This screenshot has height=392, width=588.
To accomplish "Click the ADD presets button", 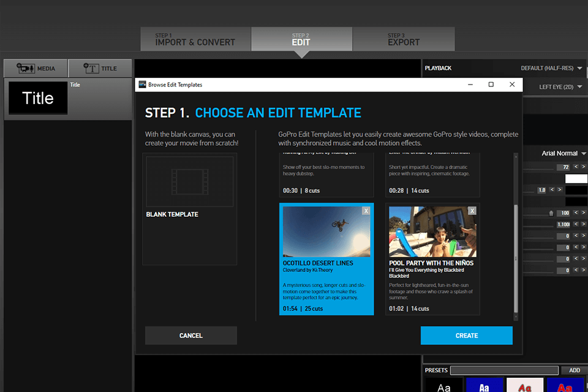I will [574, 370].
